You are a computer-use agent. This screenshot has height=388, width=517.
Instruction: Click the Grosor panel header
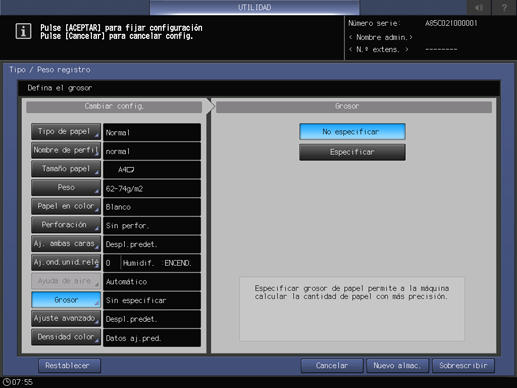pyautogui.click(x=354, y=106)
